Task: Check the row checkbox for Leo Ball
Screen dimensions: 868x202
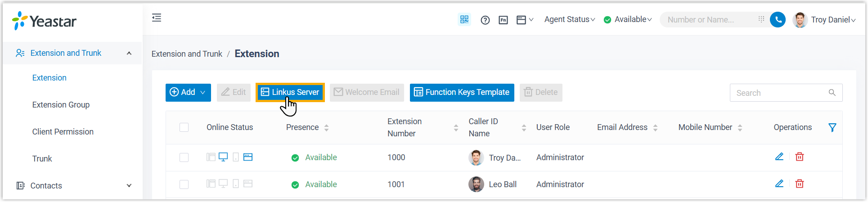Action: click(184, 184)
